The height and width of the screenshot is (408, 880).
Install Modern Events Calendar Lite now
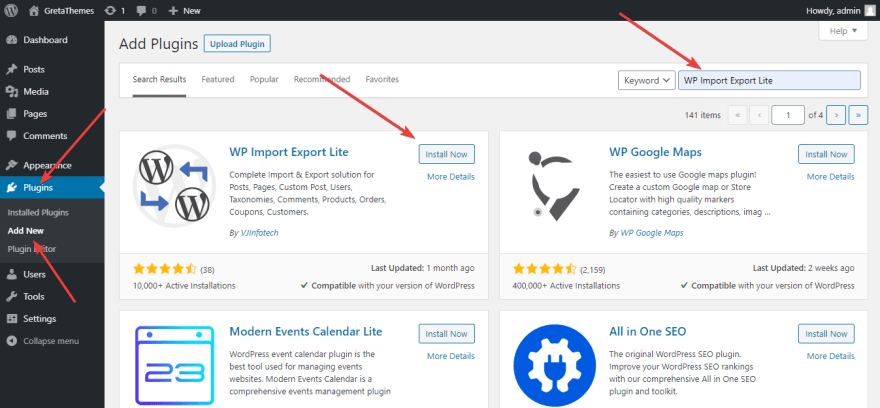tap(447, 334)
